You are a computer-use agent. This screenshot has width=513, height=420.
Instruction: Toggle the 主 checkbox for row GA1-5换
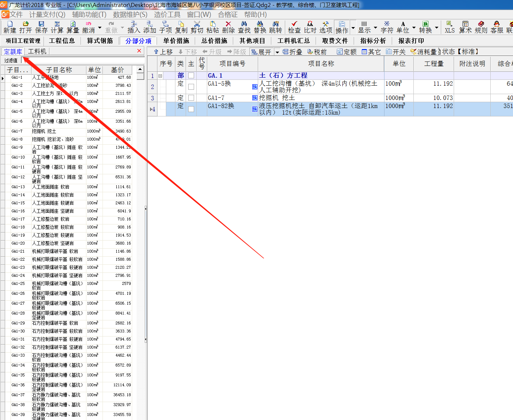click(x=191, y=87)
